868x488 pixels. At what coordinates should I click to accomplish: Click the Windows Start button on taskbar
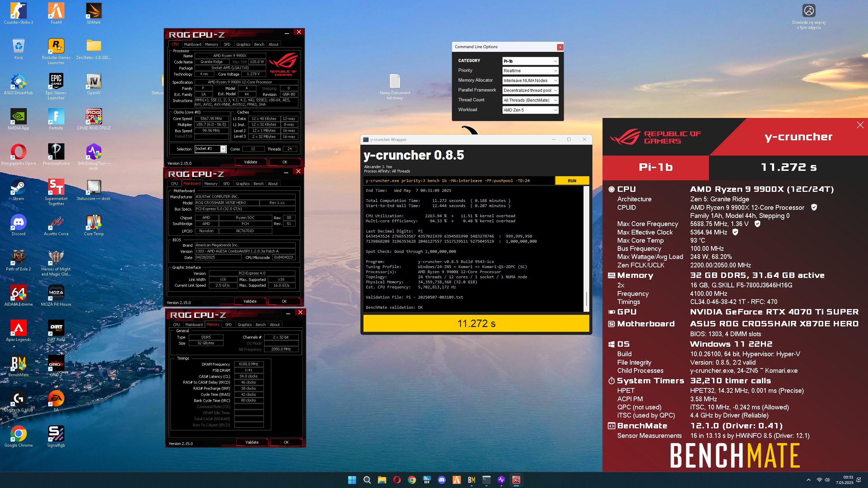(x=352, y=480)
